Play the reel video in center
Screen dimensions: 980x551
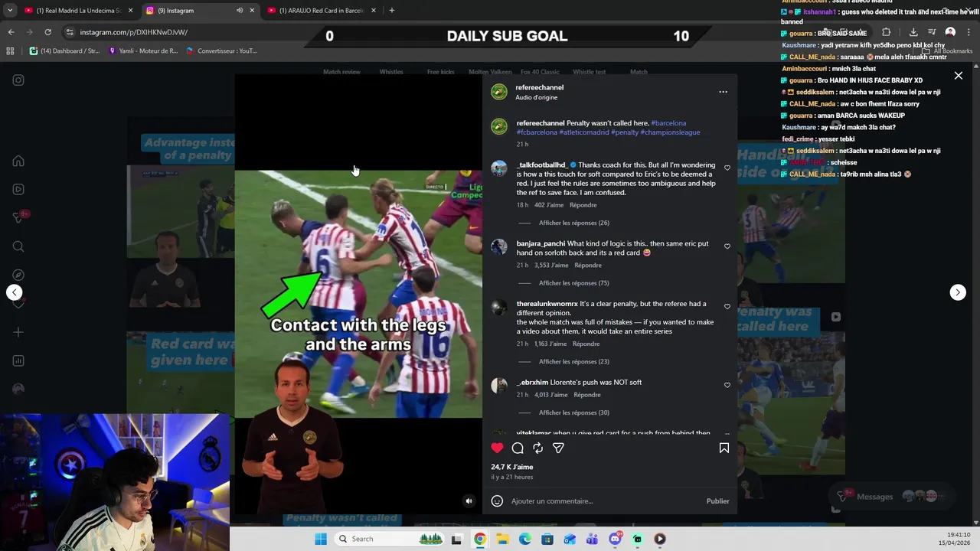358,294
